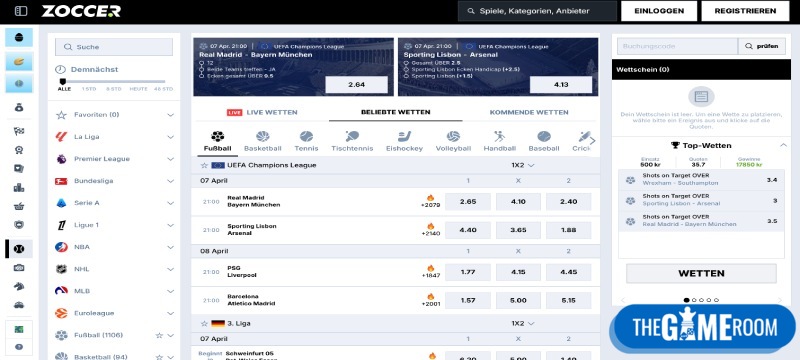
Task: Favorite the UEFA Champions League star
Action: click(204, 165)
